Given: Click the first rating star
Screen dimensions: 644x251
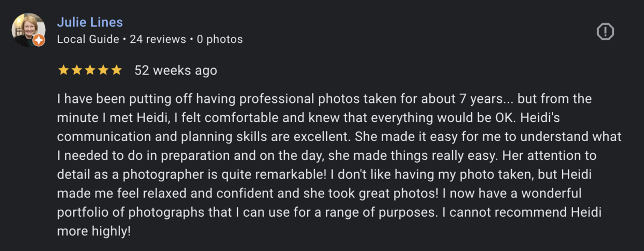Looking at the screenshot, I should pyautogui.click(x=63, y=70).
